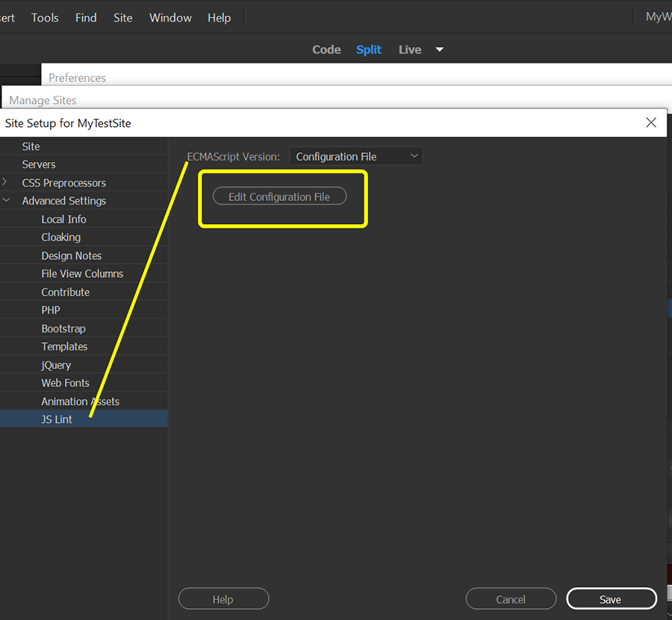
Task: Select the jQuery settings entry
Action: coord(57,365)
